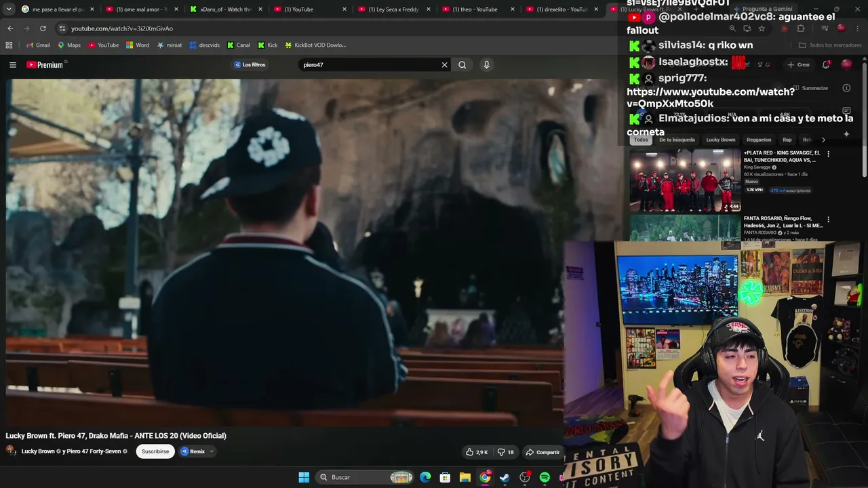Open the 'Piero 47 Forty-Seven' channel link

[x=94, y=451]
